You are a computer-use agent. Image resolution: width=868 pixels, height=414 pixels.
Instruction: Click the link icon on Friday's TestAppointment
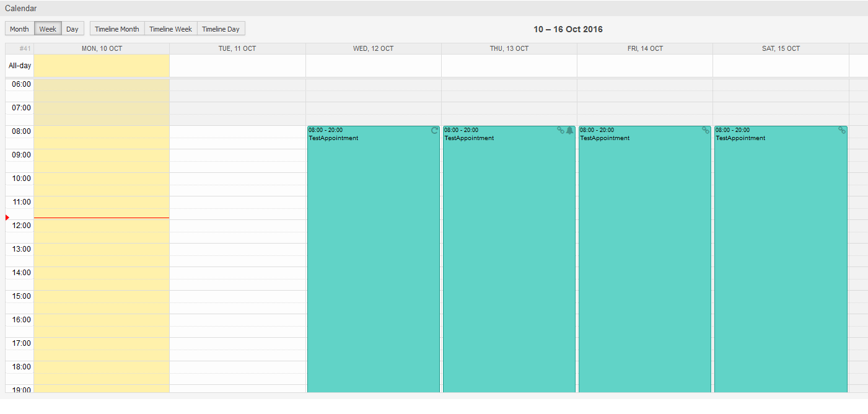coord(706,130)
